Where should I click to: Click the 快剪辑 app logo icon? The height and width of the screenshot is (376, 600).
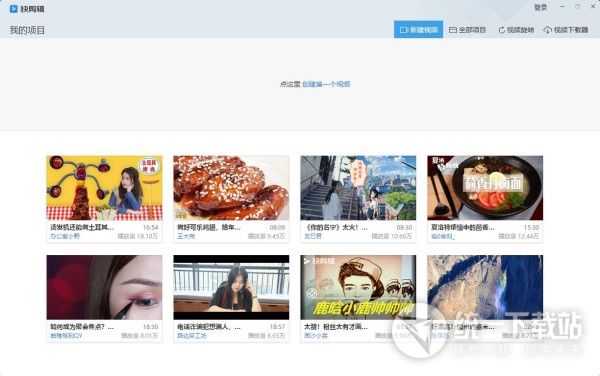click(13, 8)
